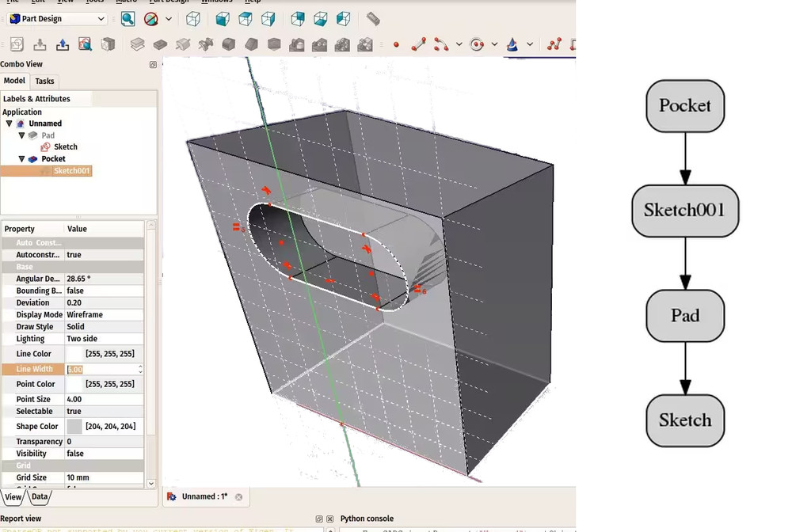Select the Circle sketch tool
Image resolution: width=792 pixels, height=532 pixels.
(x=476, y=44)
